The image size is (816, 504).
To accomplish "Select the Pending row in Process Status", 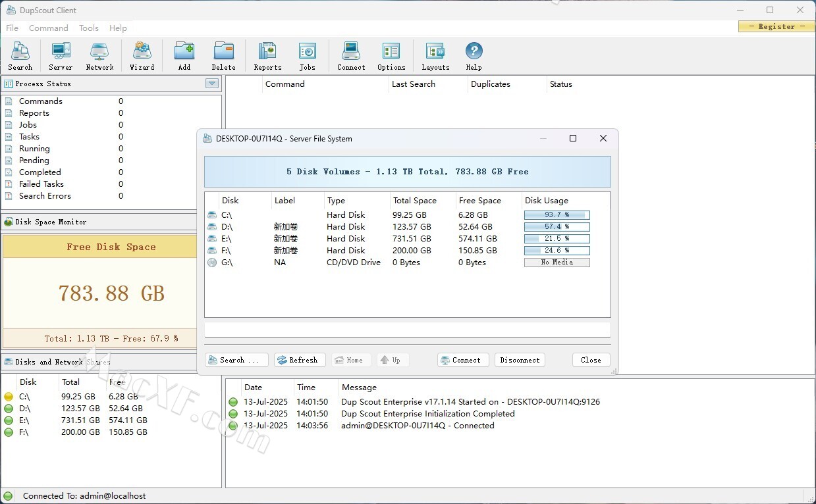I will coord(111,161).
